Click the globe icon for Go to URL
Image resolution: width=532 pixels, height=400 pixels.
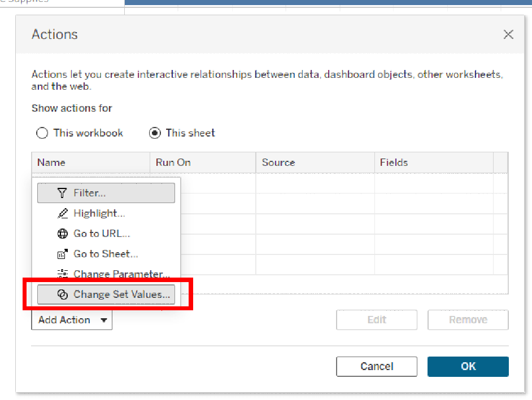click(63, 234)
